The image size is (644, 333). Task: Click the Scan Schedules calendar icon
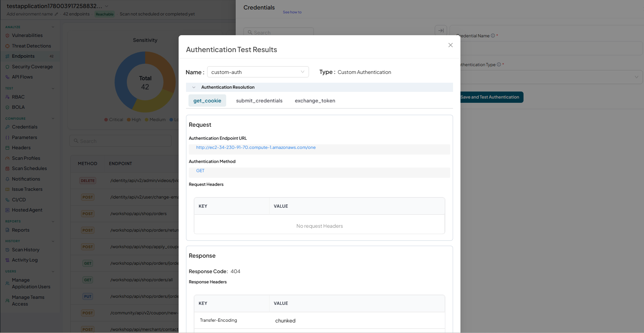coord(7,169)
